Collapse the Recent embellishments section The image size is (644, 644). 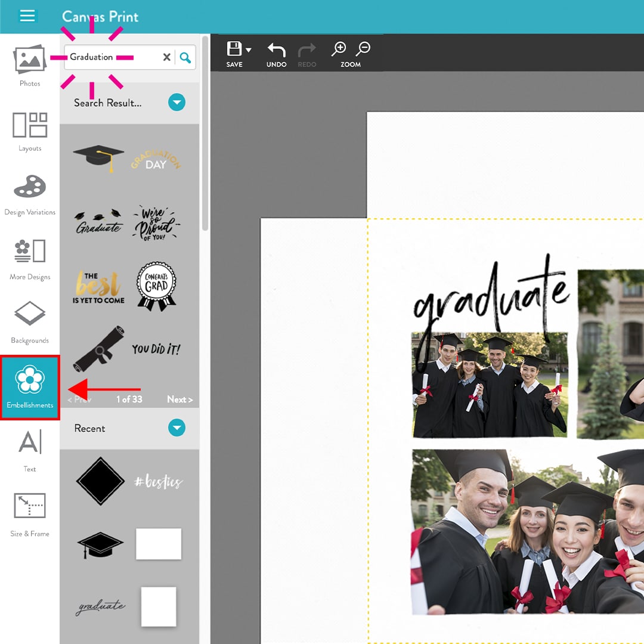pyautogui.click(x=177, y=428)
